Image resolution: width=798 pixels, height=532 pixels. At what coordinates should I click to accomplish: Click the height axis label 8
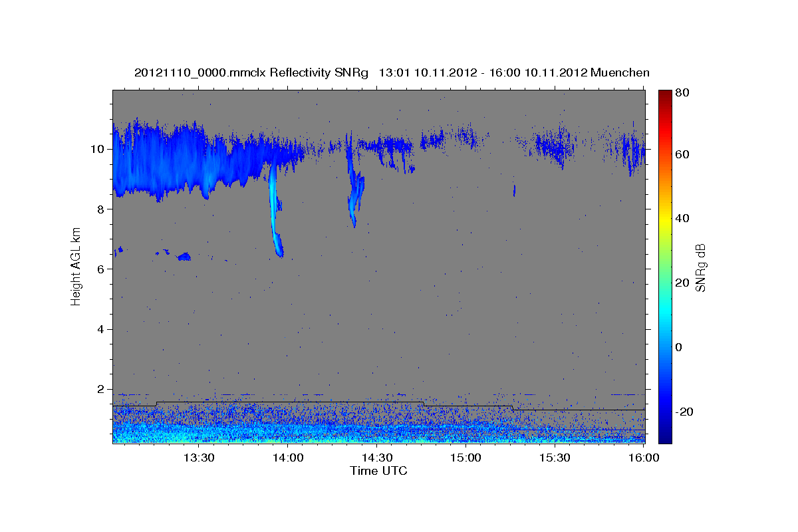tap(102, 209)
